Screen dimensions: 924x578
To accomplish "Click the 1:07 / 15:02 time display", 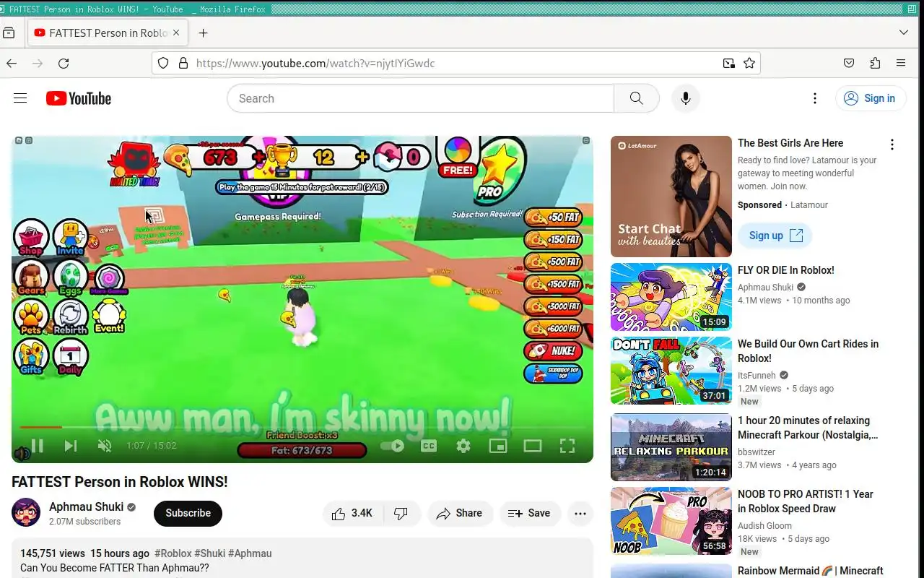I will (152, 446).
